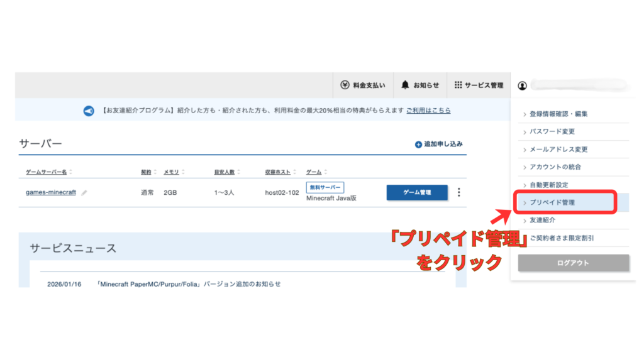The height and width of the screenshot is (362, 644).
Task: Click pencil icon beside games-minecraft
Action: [84, 193]
